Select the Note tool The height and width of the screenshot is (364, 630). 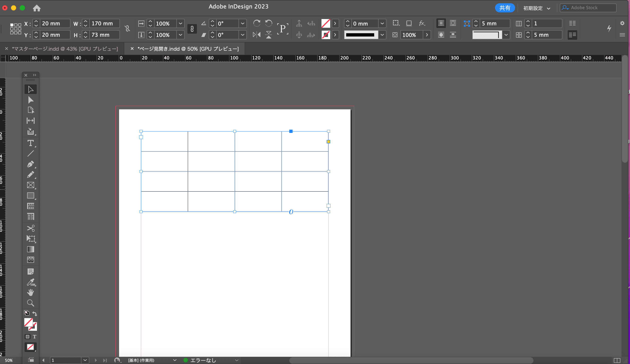[x=30, y=272]
